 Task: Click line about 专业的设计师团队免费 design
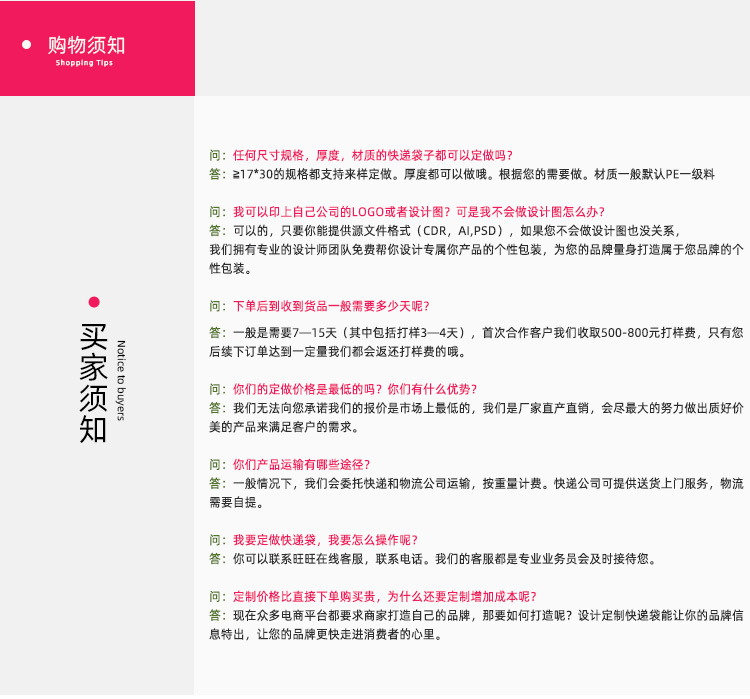coord(476,250)
